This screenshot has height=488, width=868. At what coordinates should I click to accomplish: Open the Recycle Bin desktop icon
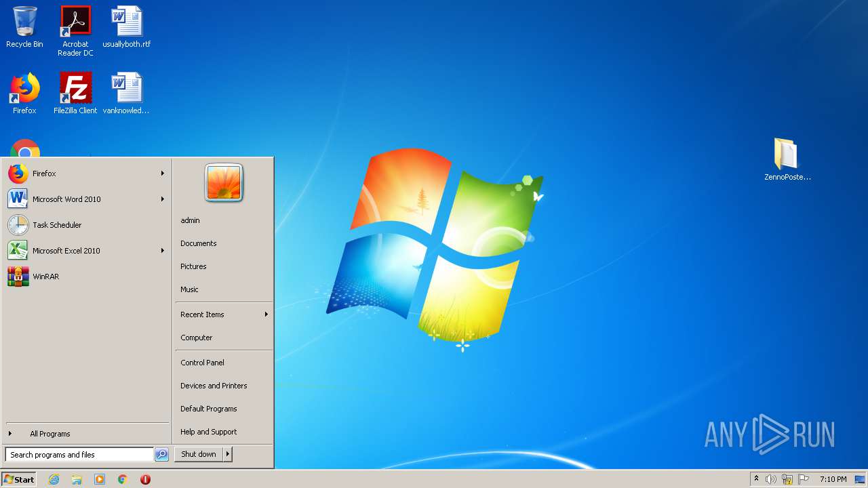click(x=24, y=27)
